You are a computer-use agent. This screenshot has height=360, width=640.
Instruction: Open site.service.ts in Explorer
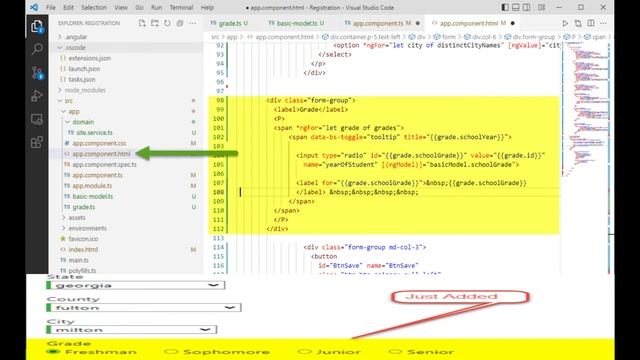94,132
